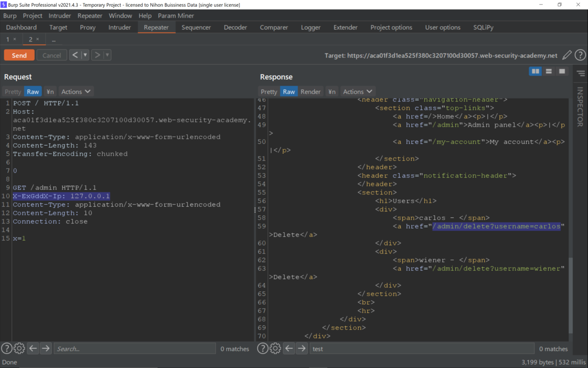The height and width of the screenshot is (368, 588).
Task: Open response search settings gear
Action: [275, 348]
